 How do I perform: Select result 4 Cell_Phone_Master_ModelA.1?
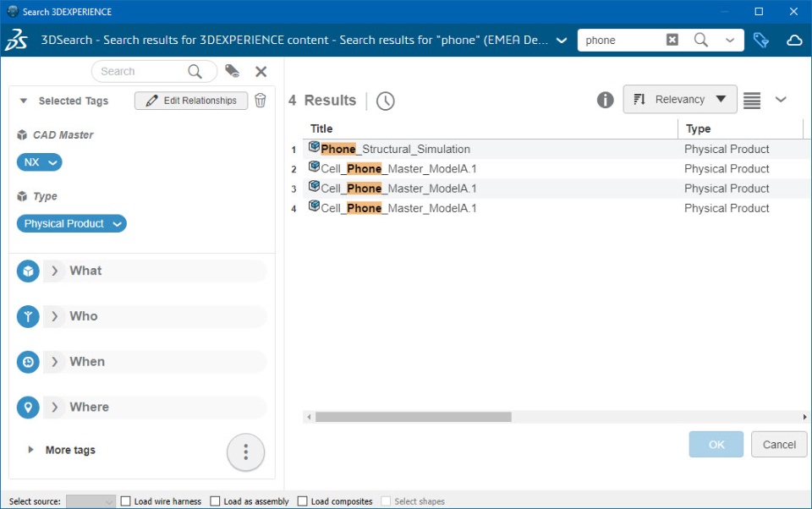point(557,208)
